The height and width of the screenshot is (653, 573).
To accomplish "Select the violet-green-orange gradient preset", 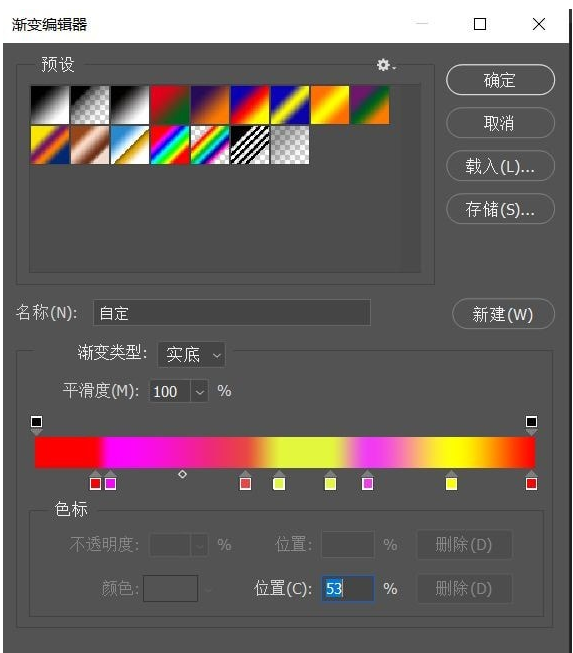I will (x=370, y=105).
